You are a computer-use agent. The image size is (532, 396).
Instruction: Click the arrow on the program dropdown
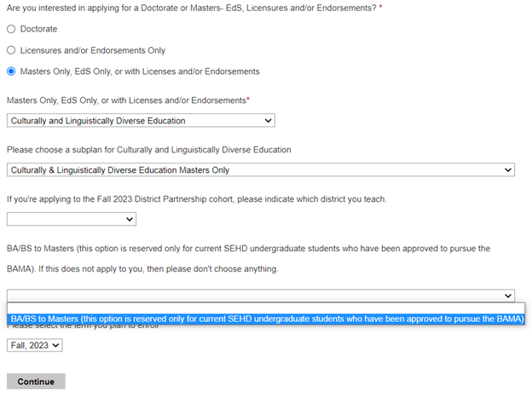(x=269, y=121)
